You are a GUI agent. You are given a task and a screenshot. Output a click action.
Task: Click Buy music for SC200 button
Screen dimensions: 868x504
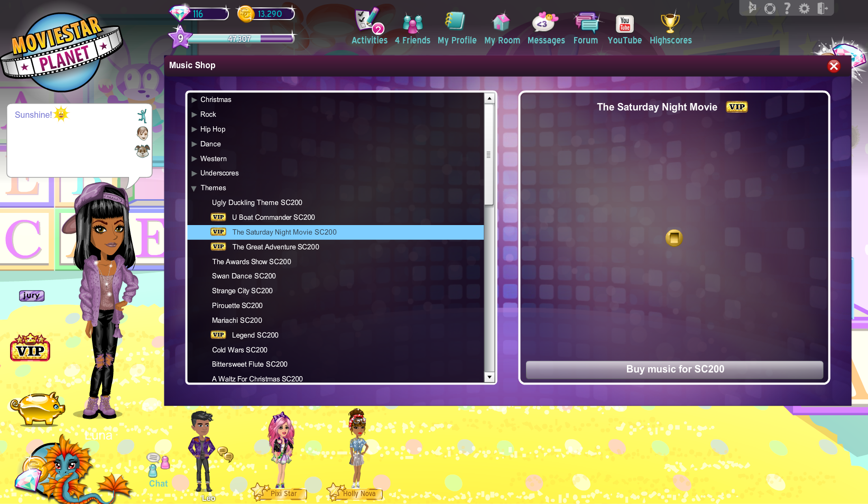675,369
